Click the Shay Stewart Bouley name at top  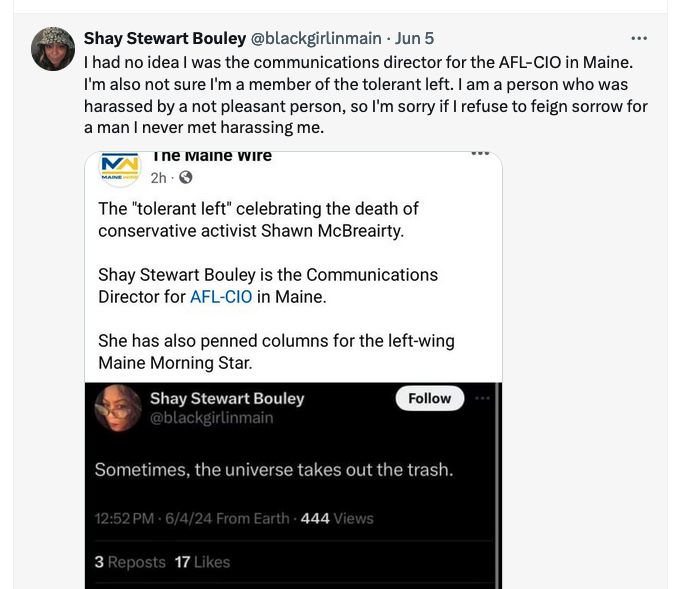[164, 38]
